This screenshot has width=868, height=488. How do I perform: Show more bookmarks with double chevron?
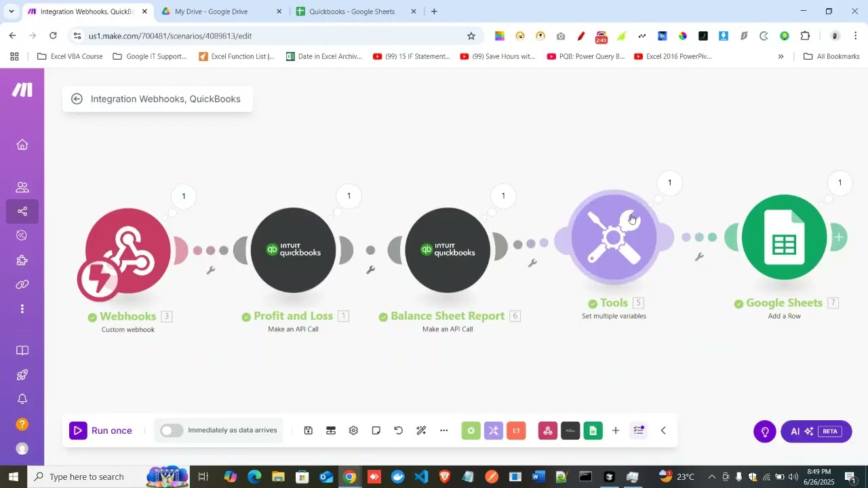pyautogui.click(x=781, y=56)
